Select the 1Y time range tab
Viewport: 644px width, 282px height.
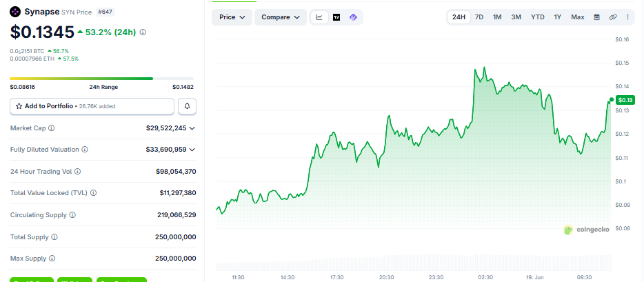(x=557, y=17)
